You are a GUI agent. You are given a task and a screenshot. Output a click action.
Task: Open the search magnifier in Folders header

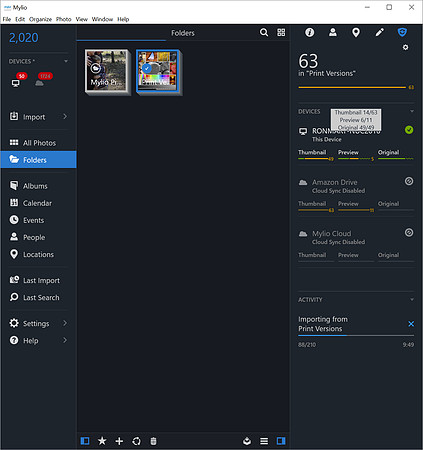(x=264, y=32)
